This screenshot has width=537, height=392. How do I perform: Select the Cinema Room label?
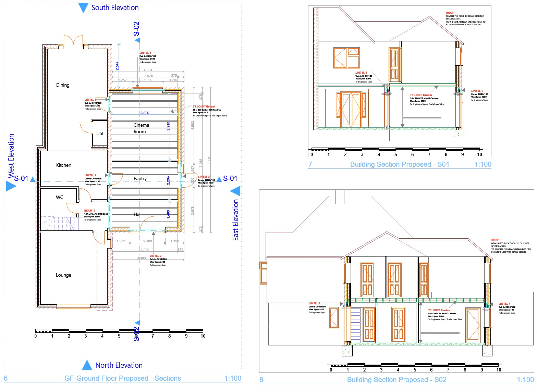point(141,128)
